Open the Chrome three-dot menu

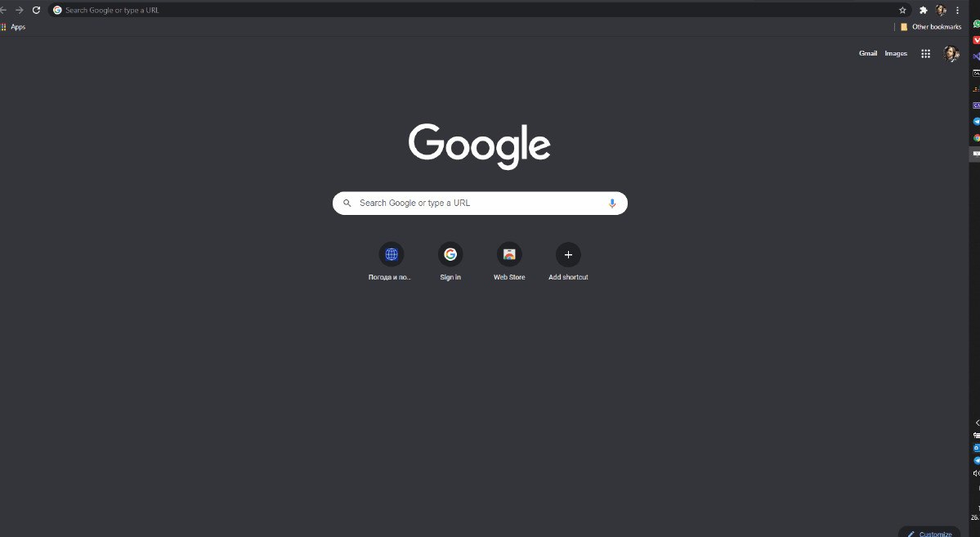pyautogui.click(x=957, y=10)
